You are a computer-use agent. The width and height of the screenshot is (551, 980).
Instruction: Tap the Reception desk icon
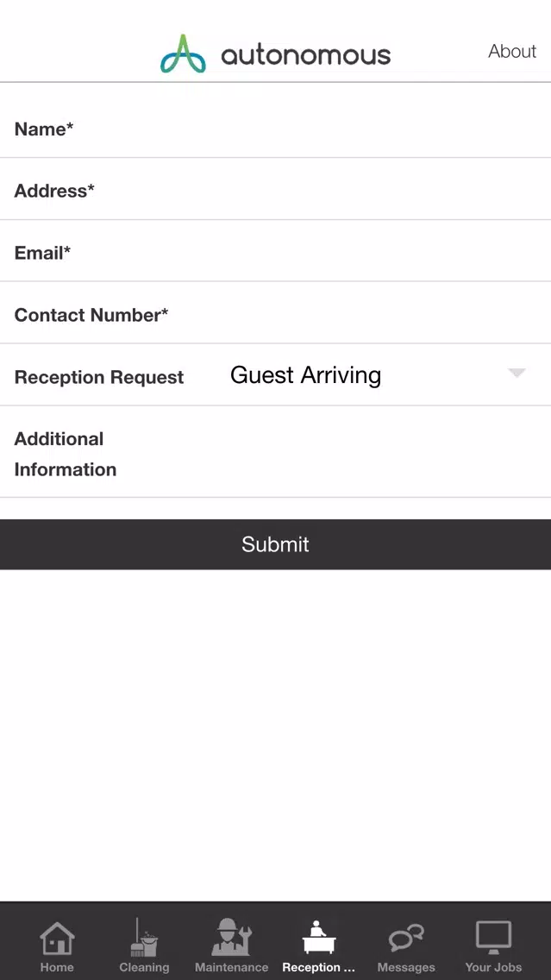[318, 937]
